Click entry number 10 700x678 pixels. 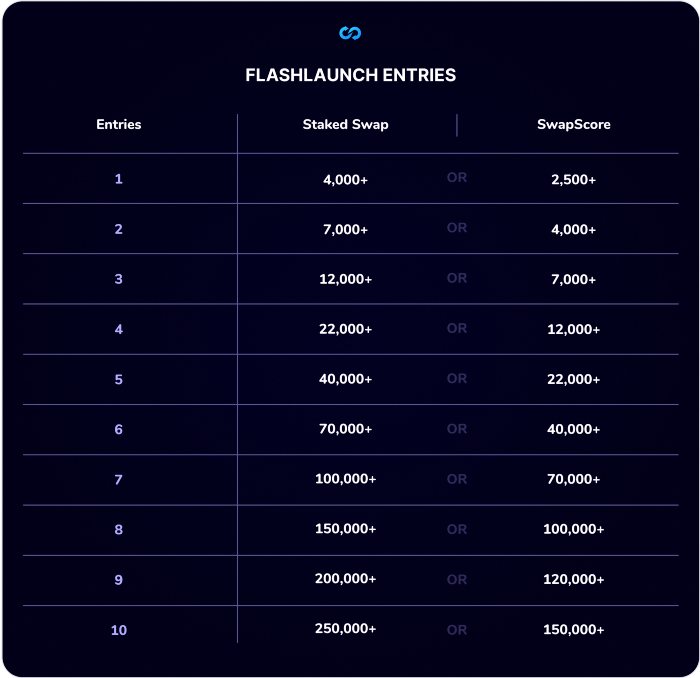tap(119, 630)
